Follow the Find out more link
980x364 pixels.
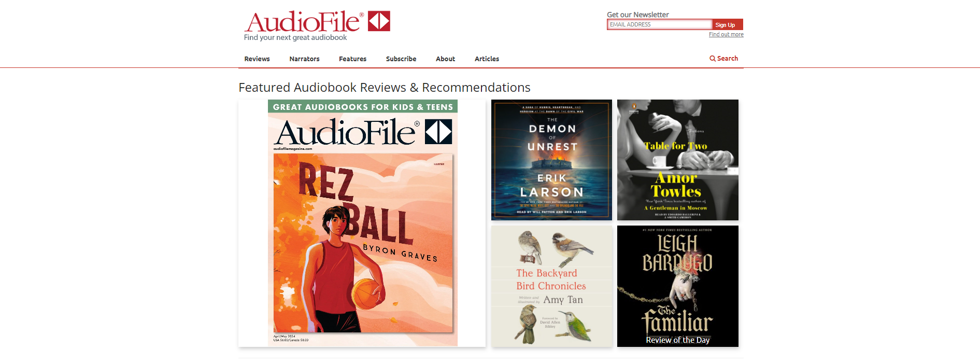[726, 34]
